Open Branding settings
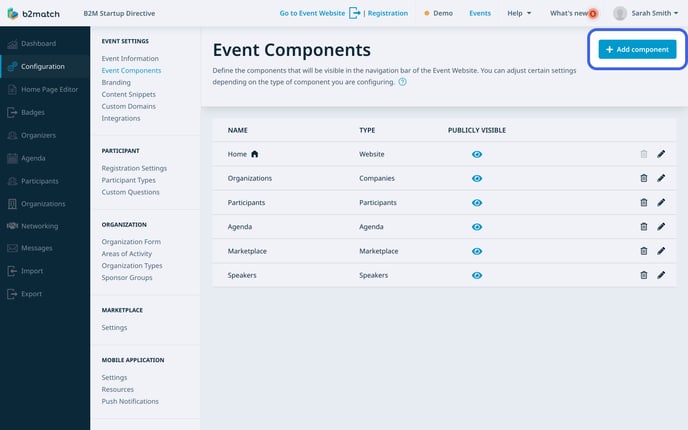The image size is (688, 430). 116,82
